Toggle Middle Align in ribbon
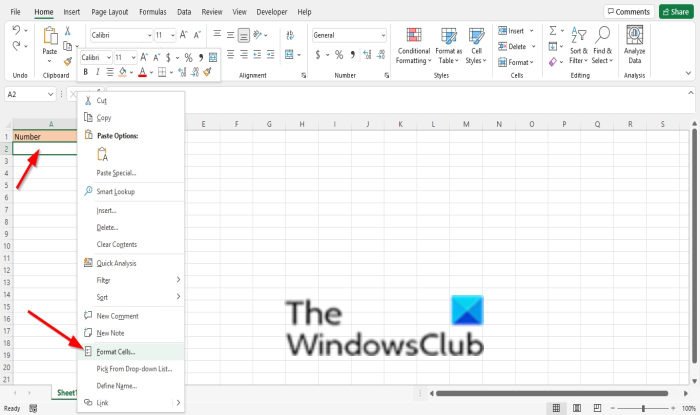This screenshot has width=700, height=415. click(230, 35)
